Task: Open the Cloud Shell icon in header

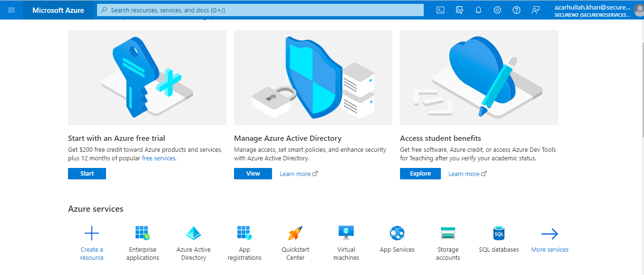Action: point(440,10)
